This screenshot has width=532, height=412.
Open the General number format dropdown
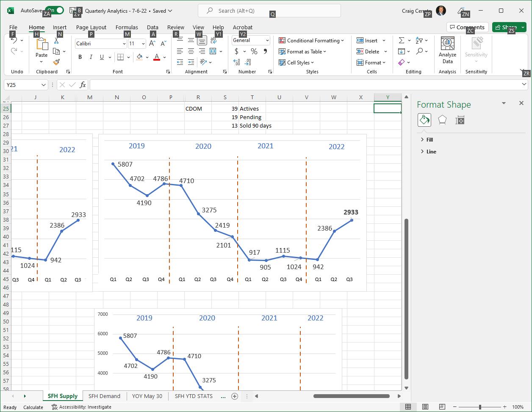point(267,40)
